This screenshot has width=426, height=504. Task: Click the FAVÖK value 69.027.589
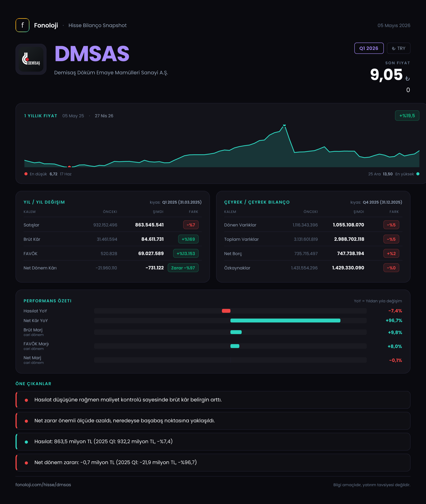click(x=151, y=253)
